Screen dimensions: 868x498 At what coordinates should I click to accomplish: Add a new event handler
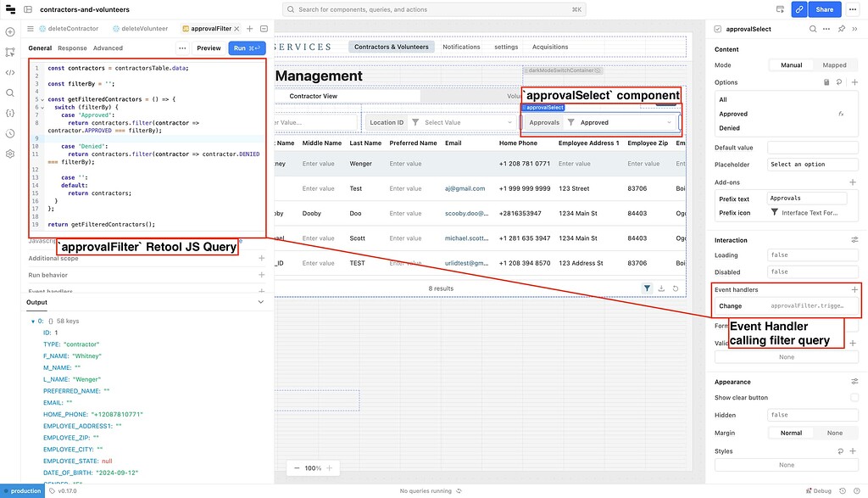coord(854,289)
